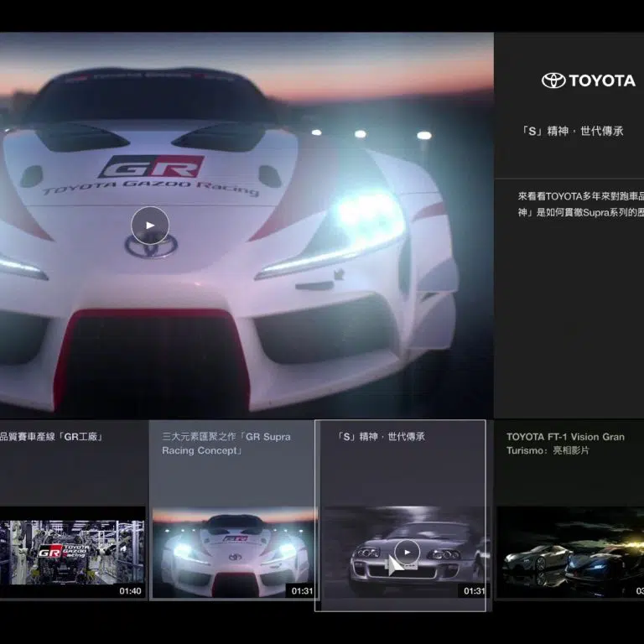644x644 pixels.
Task: Play the main GR Supra video
Action: coord(150,225)
